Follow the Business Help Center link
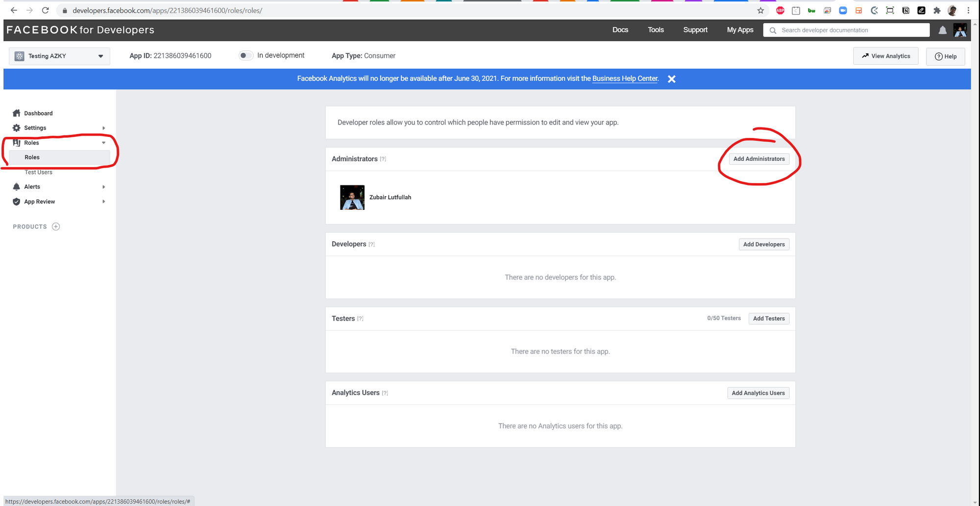The height and width of the screenshot is (506, 980). [x=625, y=78]
